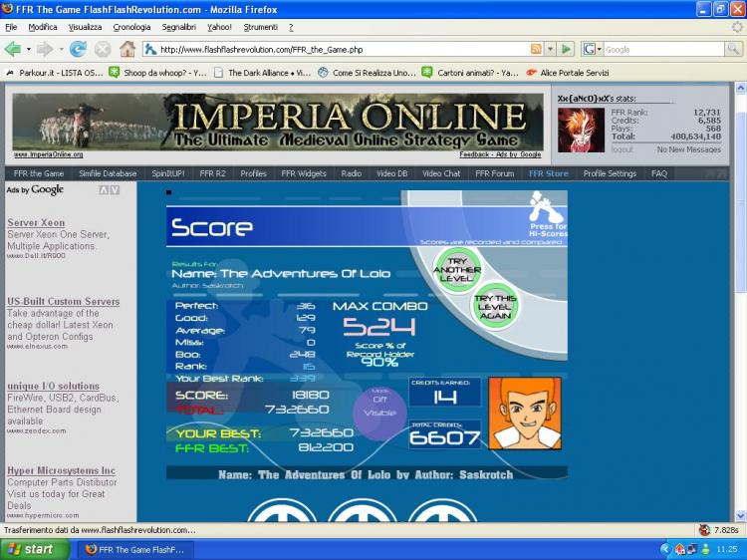
Task: Click the Google ads next arrow
Action: (x=115, y=190)
